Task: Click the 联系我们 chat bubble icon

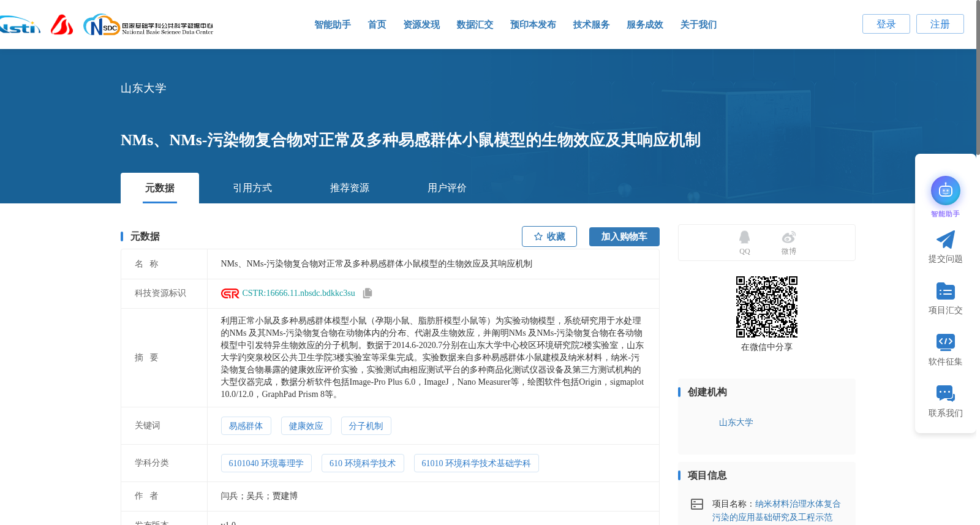Action: (x=946, y=393)
